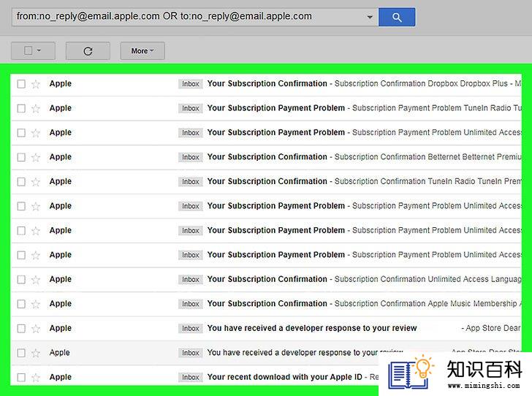Click Inbox label on Apple Music Membership row
The width and height of the screenshot is (532, 396).
190,304
